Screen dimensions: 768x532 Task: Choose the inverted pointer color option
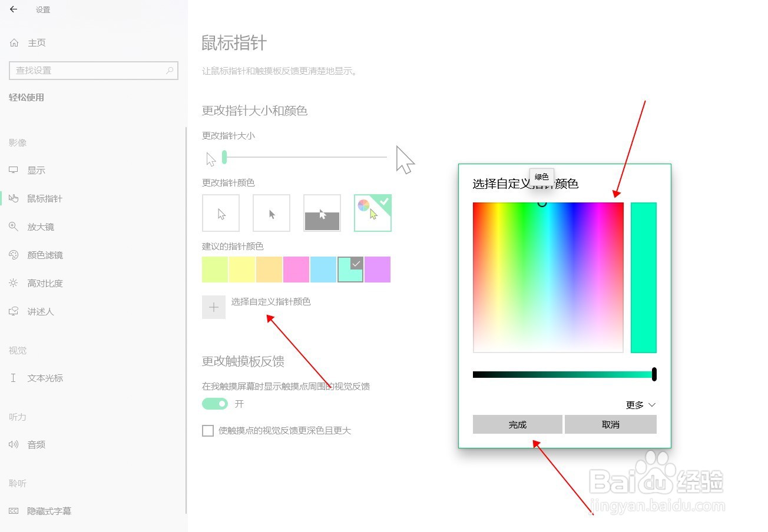click(322, 213)
